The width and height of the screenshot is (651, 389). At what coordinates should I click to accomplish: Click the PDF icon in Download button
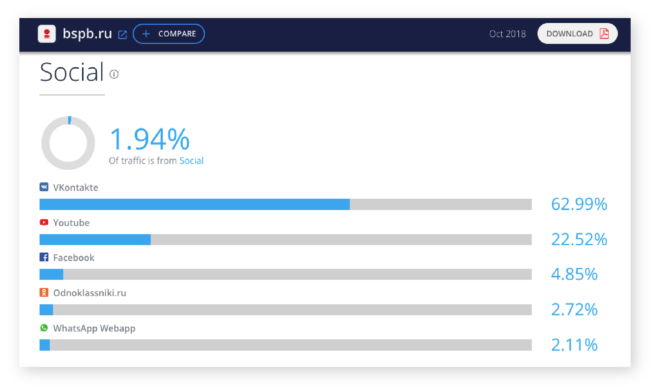[x=604, y=34]
